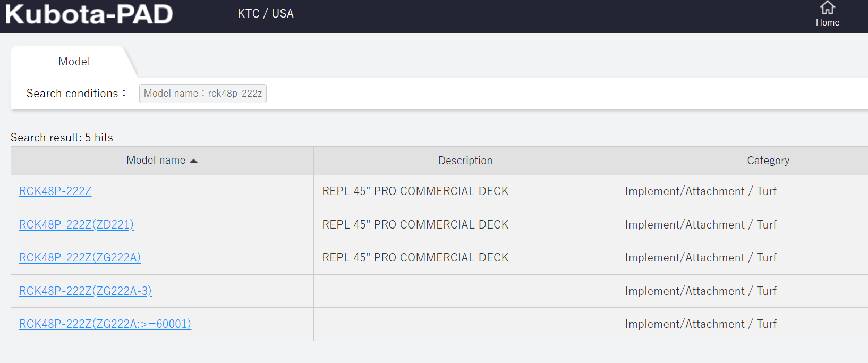Open the RCK48P-222Z(ZD221) model link

[76, 225]
